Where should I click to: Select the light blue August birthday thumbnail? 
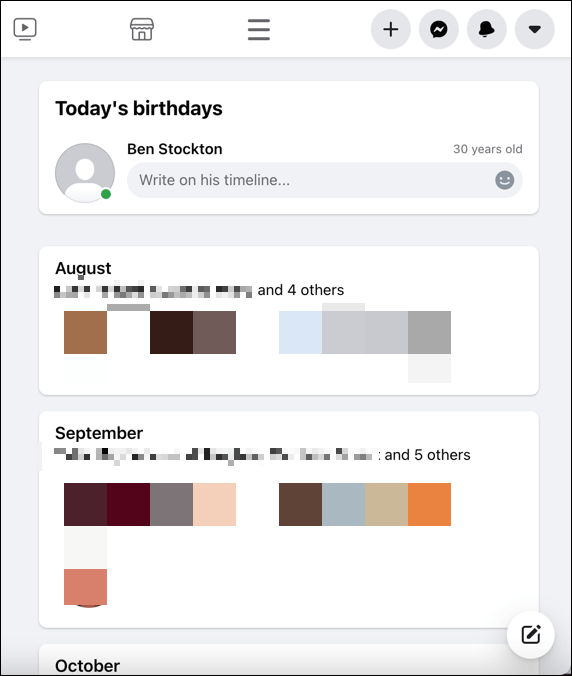pyautogui.click(x=300, y=332)
